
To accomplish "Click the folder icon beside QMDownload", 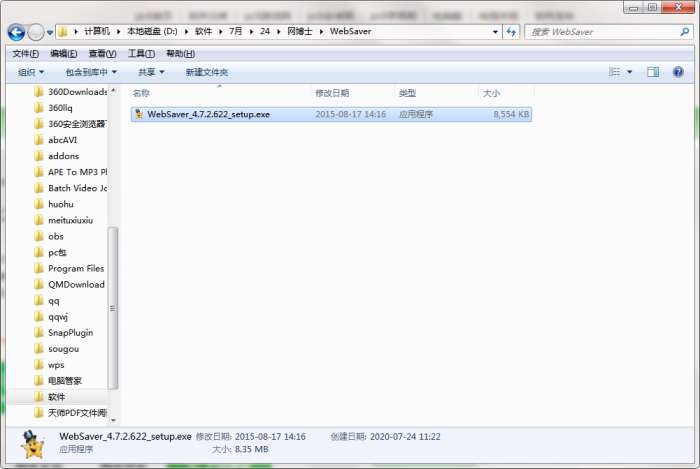I will [x=39, y=285].
